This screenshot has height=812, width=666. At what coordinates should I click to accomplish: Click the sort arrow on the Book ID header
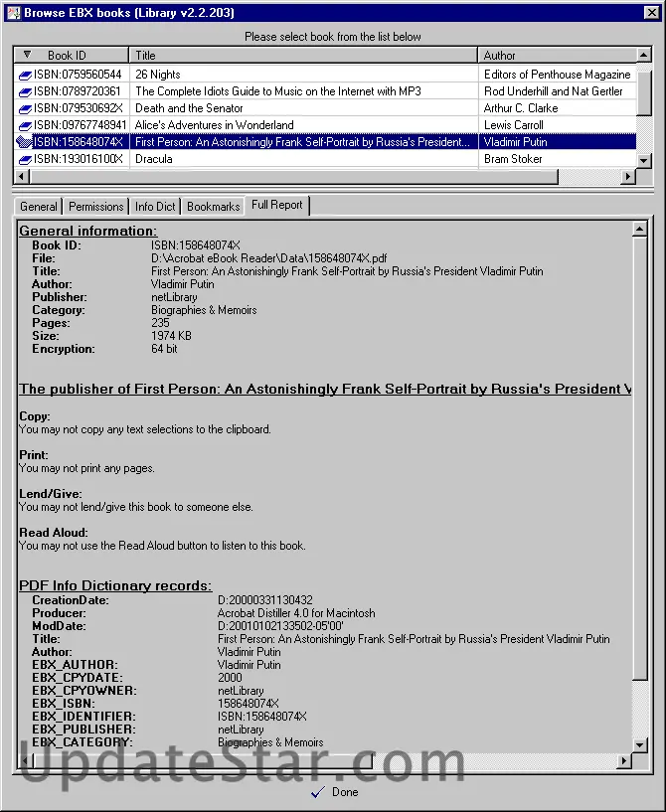click(x=28, y=55)
